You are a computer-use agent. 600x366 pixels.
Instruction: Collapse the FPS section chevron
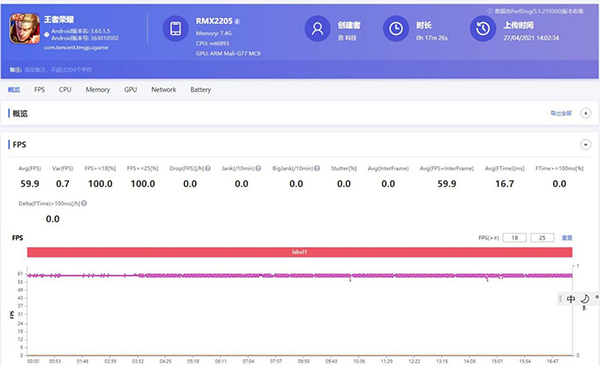point(585,145)
